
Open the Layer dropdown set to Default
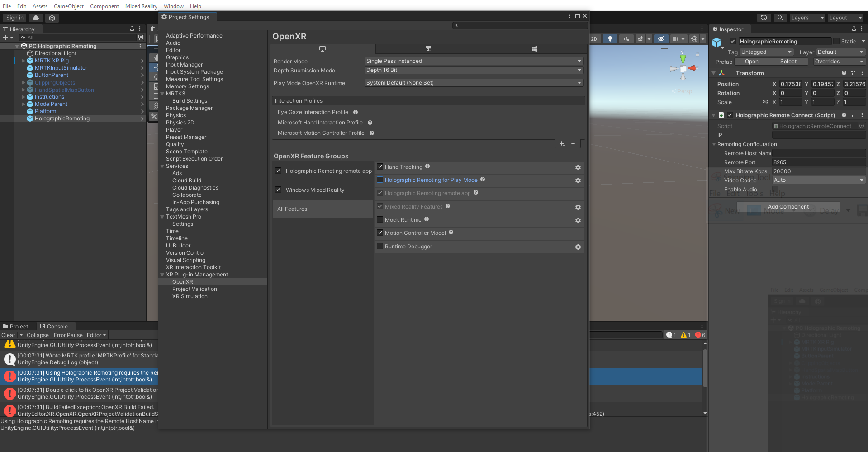pyautogui.click(x=840, y=52)
